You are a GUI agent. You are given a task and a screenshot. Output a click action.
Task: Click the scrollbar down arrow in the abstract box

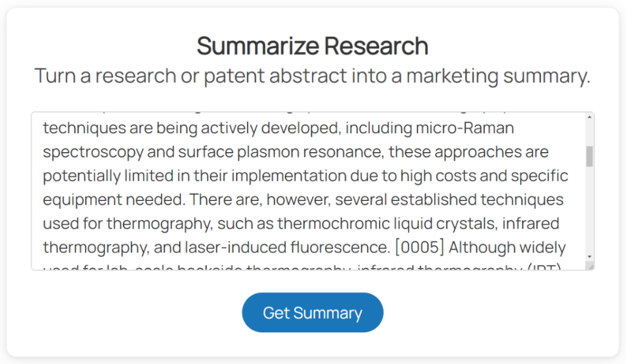click(x=589, y=257)
